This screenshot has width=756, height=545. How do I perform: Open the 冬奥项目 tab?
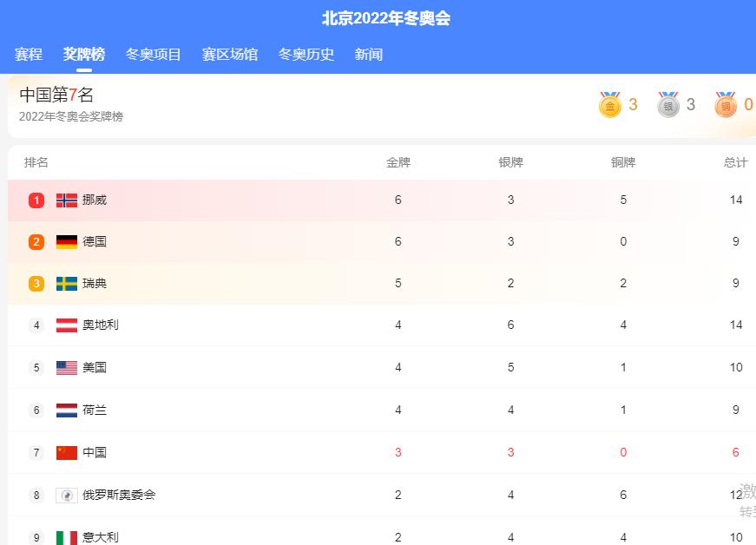pos(152,53)
